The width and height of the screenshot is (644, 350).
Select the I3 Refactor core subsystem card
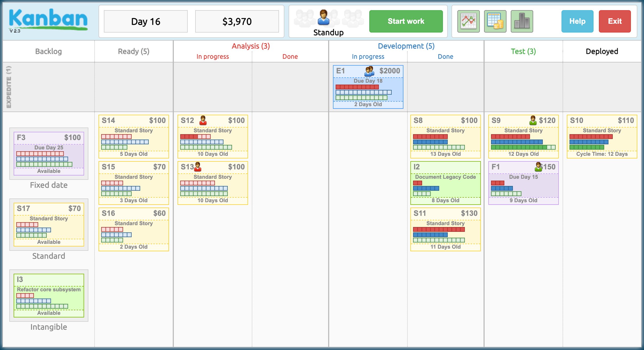[49, 296]
